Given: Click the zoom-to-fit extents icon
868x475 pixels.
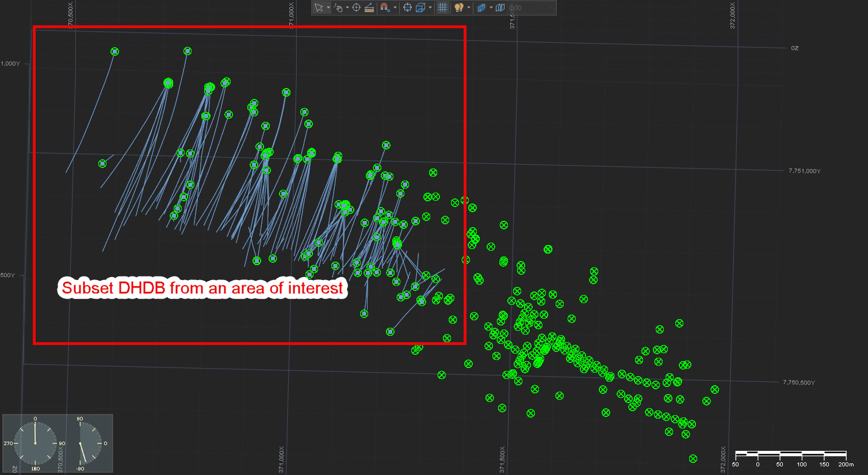Looking at the screenshot, I should pyautogui.click(x=407, y=7).
